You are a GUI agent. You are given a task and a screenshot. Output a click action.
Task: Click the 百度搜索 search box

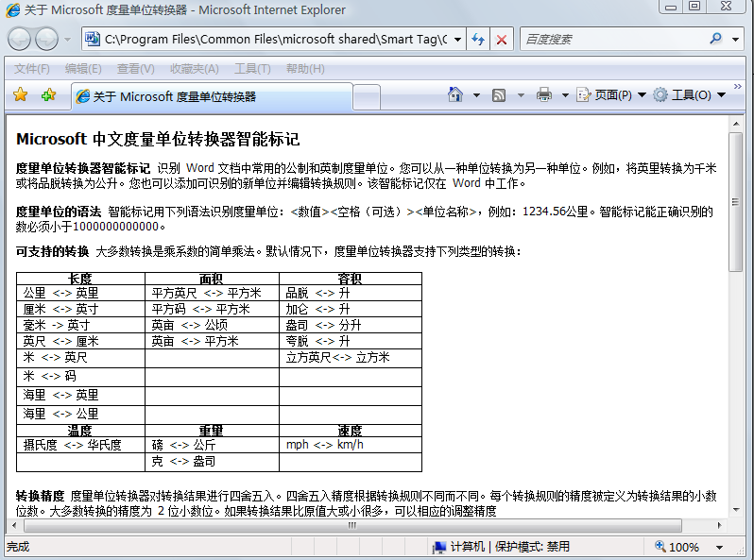point(612,40)
